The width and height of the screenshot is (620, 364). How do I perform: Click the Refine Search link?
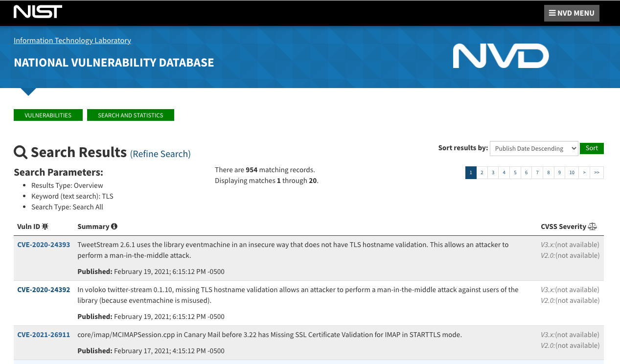[161, 154]
